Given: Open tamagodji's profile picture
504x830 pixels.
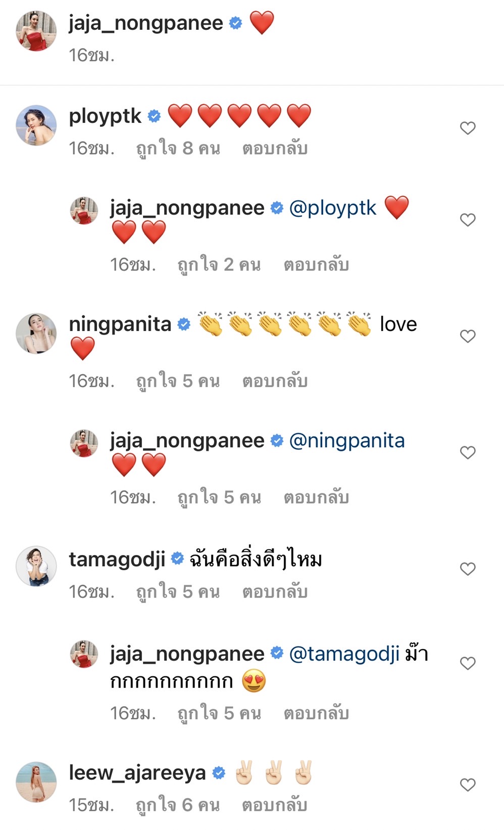Looking at the screenshot, I should 35,564.
